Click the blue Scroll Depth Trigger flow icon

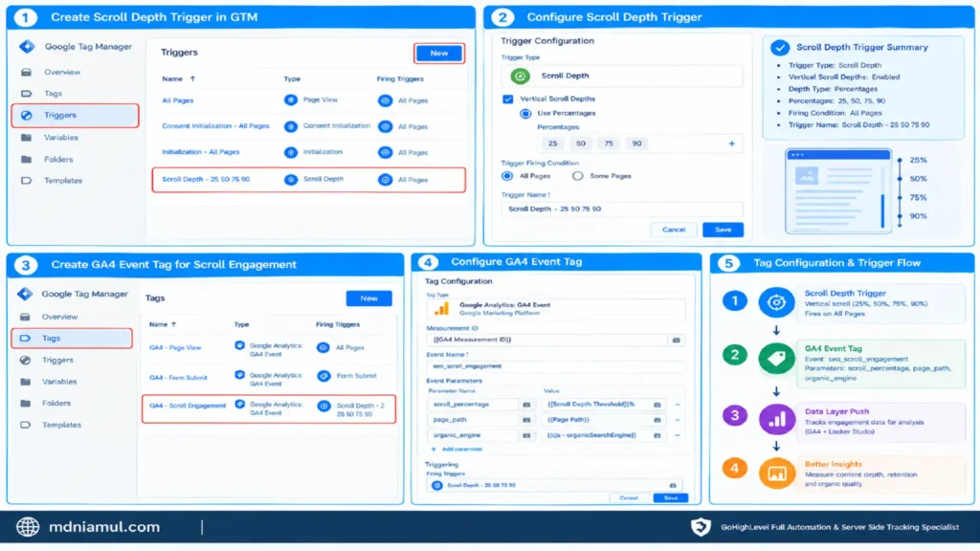point(776,302)
